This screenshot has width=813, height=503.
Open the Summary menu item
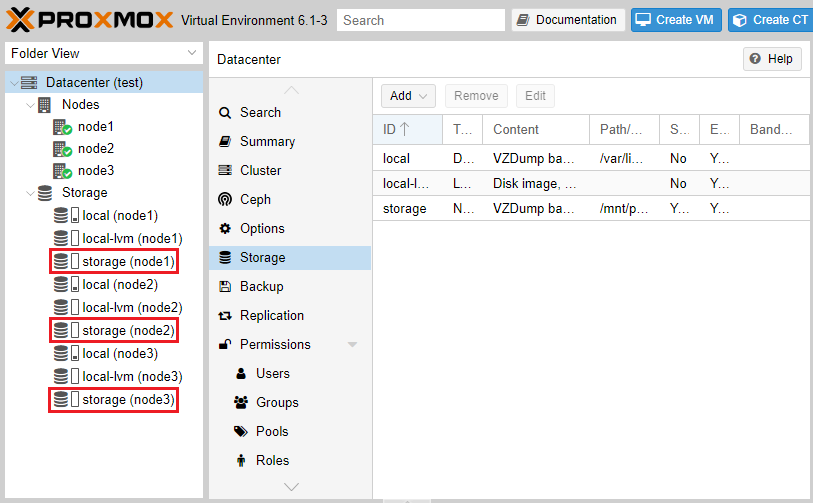(267, 142)
